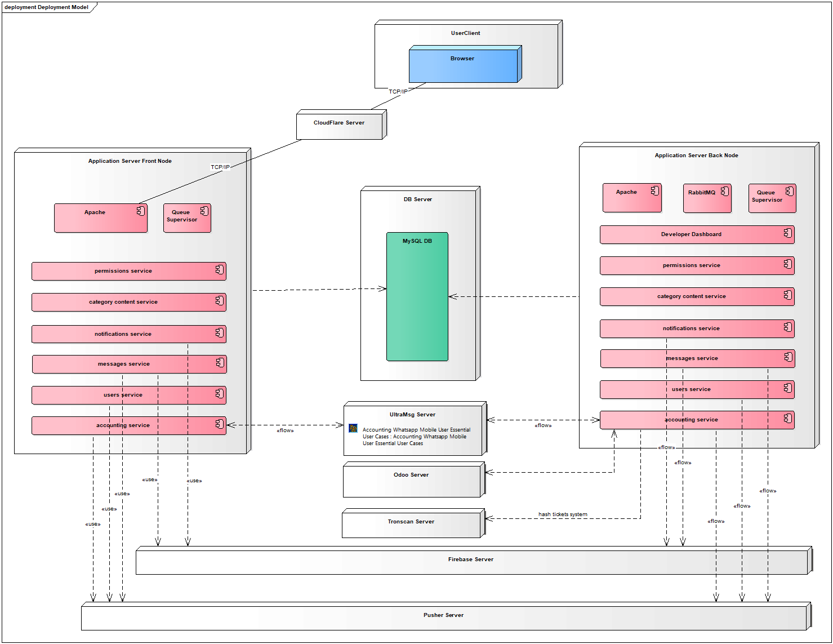The height and width of the screenshot is (644, 833).
Task: Select the CloudFlare Server node
Action: click(339, 125)
